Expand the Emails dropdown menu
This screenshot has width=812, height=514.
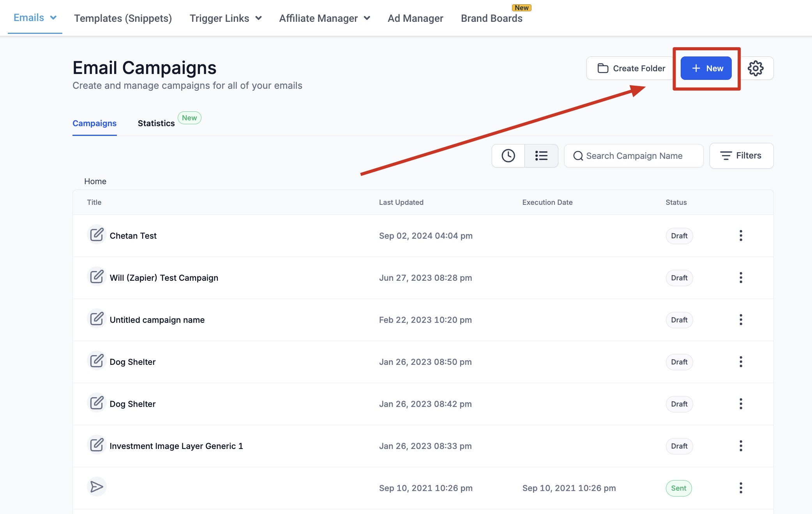(x=35, y=18)
